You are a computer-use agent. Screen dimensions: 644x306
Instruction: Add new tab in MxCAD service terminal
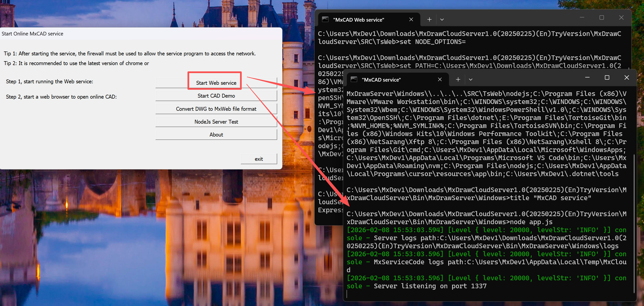pyautogui.click(x=458, y=79)
